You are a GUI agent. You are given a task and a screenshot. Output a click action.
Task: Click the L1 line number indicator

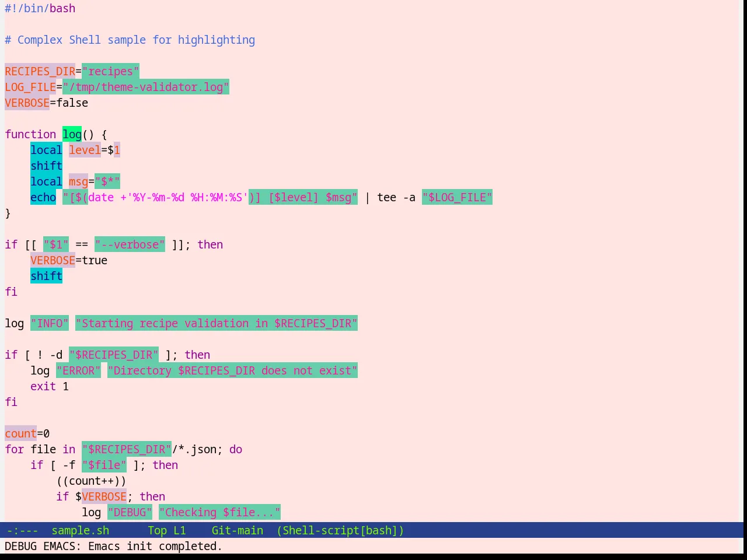[x=179, y=530]
